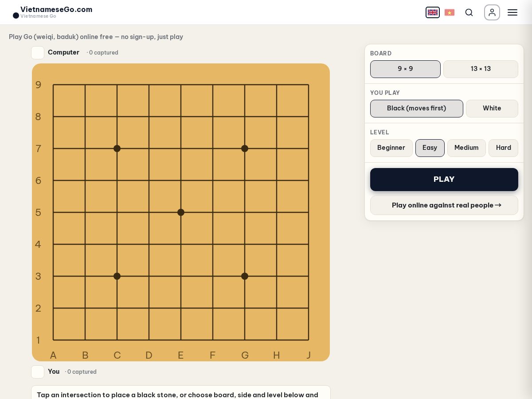Place a stone on center star point E5

181,212
